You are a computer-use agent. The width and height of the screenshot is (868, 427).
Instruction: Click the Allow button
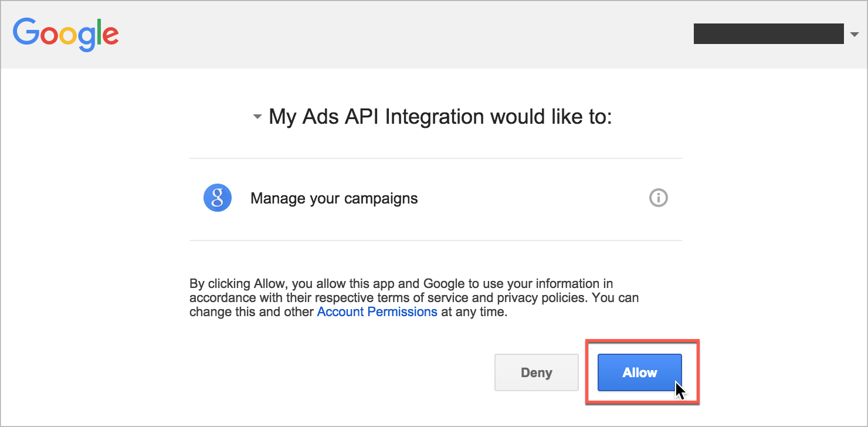pyautogui.click(x=640, y=372)
